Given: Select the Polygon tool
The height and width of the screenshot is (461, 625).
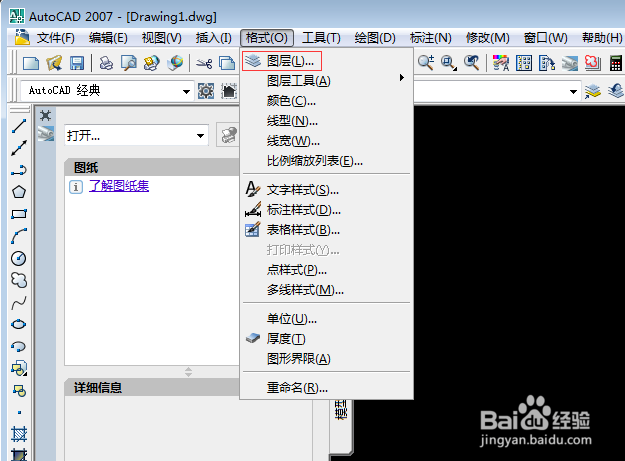Looking at the screenshot, I should tap(19, 192).
